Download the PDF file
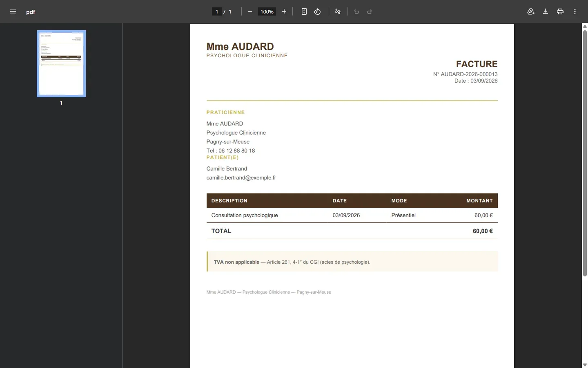The height and width of the screenshot is (368, 588). [546, 11]
